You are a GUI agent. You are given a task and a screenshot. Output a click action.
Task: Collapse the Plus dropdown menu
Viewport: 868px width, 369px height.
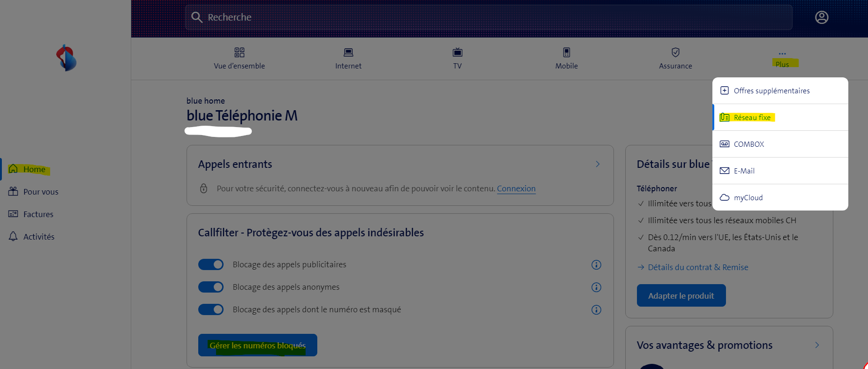point(782,59)
